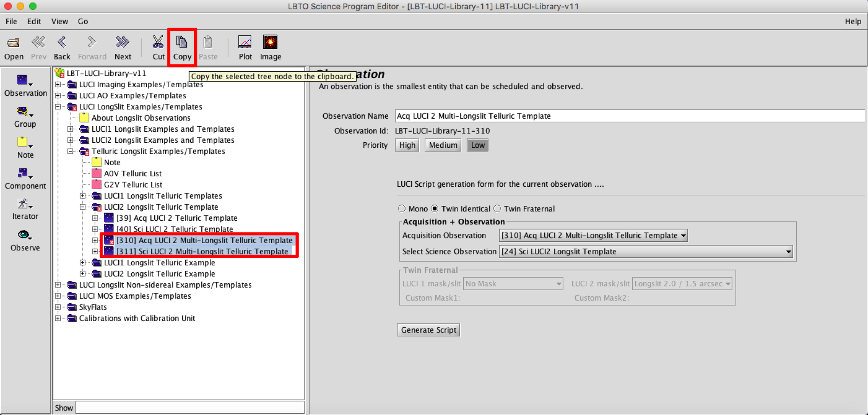This screenshot has width=868, height=415.
Task: Open the LUCI 1 mask/slit dropdown
Action: (513, 284)
